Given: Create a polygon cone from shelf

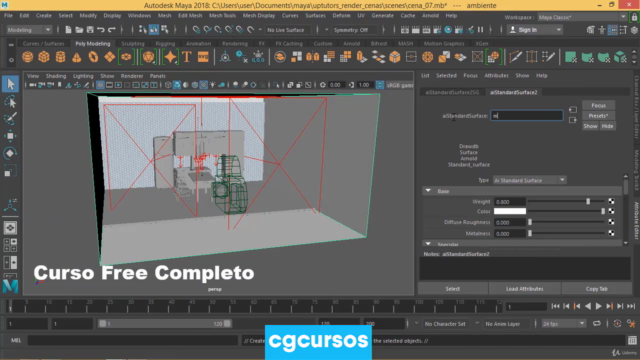Looking at the screenshot, I should [77, 57].
